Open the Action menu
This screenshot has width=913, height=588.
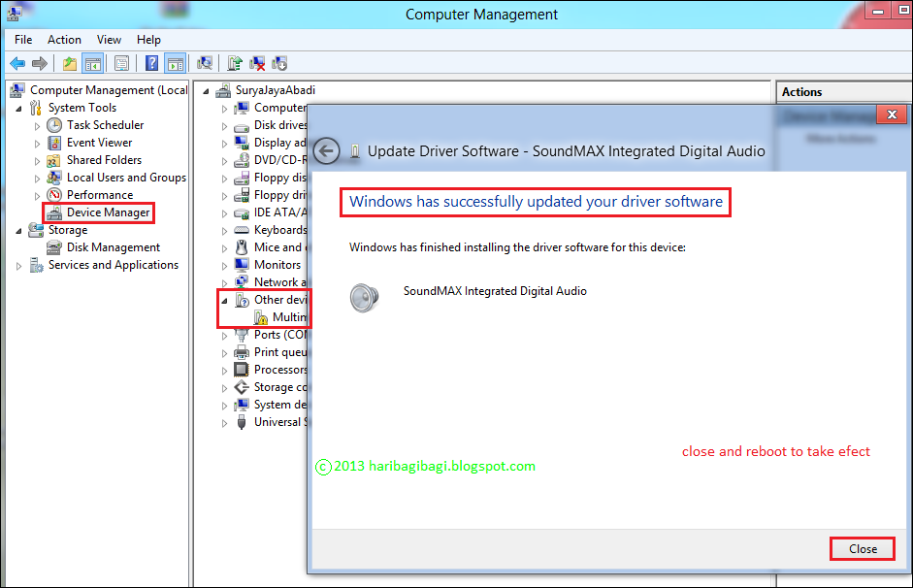coord(64,40)
